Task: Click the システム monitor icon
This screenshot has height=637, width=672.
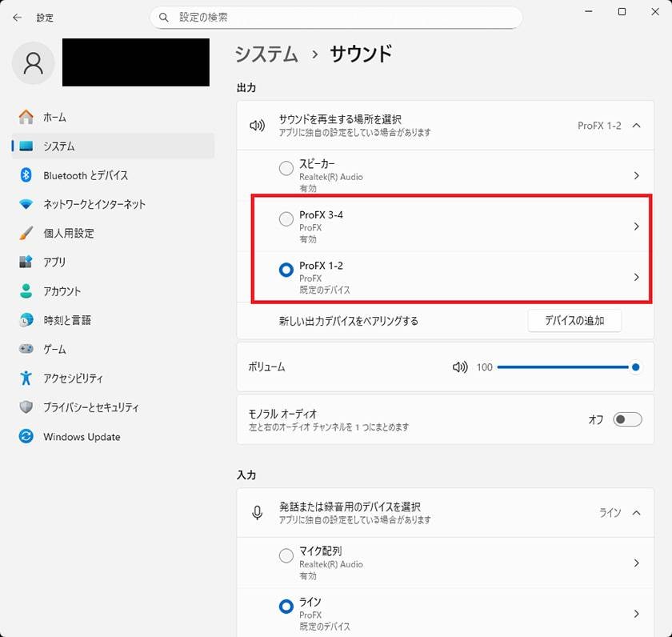Action: pyautogui.click(x=26, y=146)
